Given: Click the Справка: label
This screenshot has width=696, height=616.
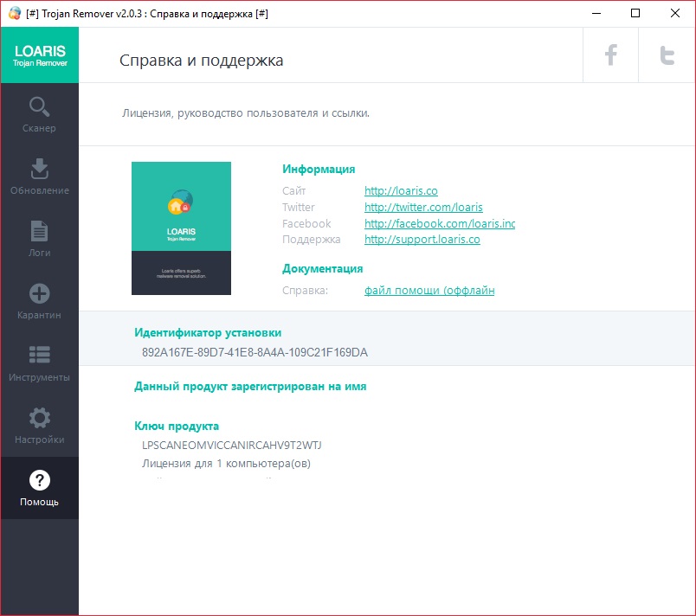Looking at the screenshot, I should [x=305, y=291].
